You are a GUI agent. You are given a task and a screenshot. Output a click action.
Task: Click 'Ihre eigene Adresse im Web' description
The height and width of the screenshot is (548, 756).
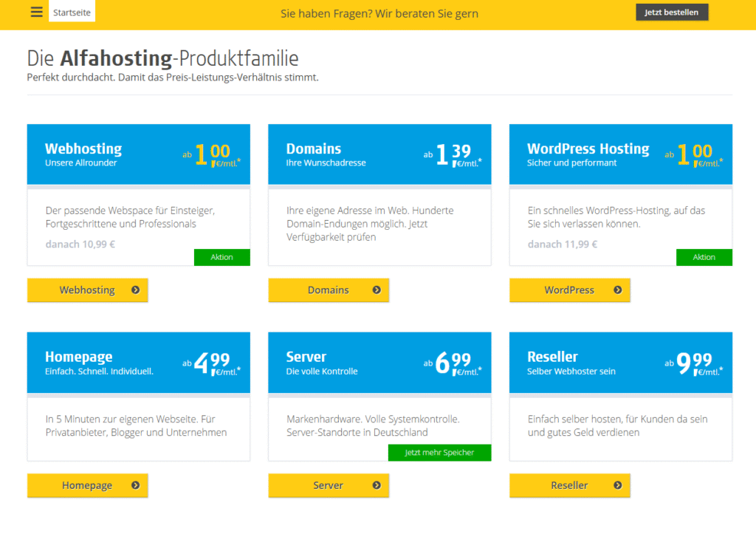370,224
